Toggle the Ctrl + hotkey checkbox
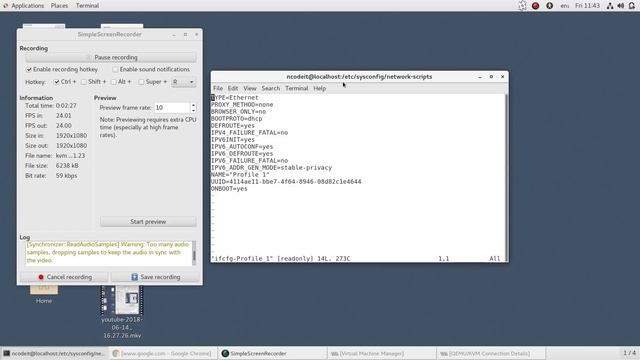The width and height of the screenshot is (640, 360). point(57,82)
